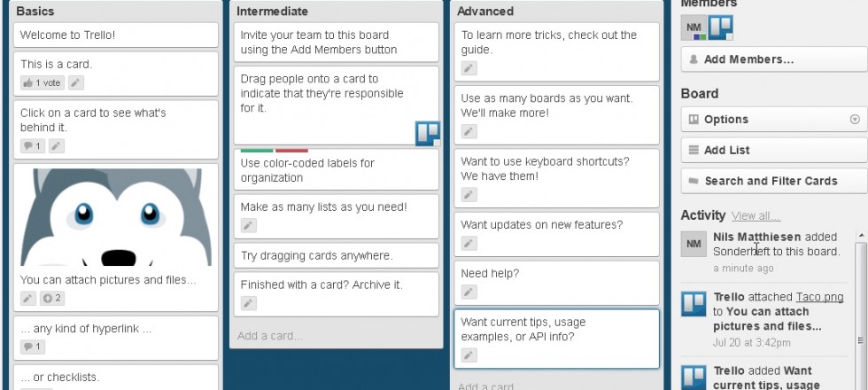
Task: Click the 1 vote thumbs-up badge
Action: pos(43,83)
